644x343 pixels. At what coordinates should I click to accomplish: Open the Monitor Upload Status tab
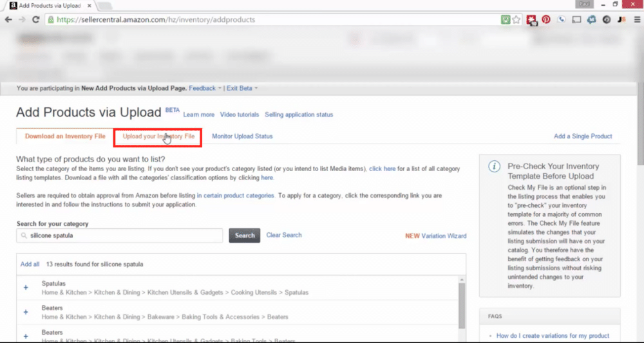tap(242, 136)
